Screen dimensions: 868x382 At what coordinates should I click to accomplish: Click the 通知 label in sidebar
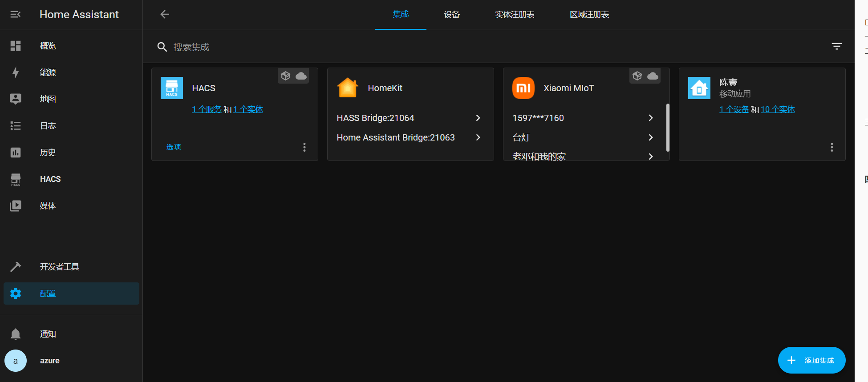[48, 334]
